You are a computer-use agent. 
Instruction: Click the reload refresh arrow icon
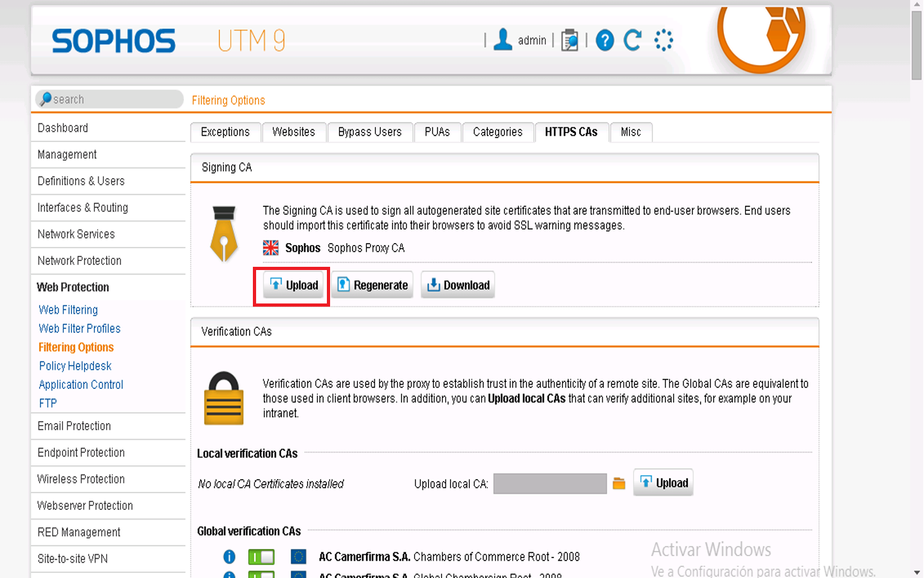pyautogui.click(x=633, y=40)
